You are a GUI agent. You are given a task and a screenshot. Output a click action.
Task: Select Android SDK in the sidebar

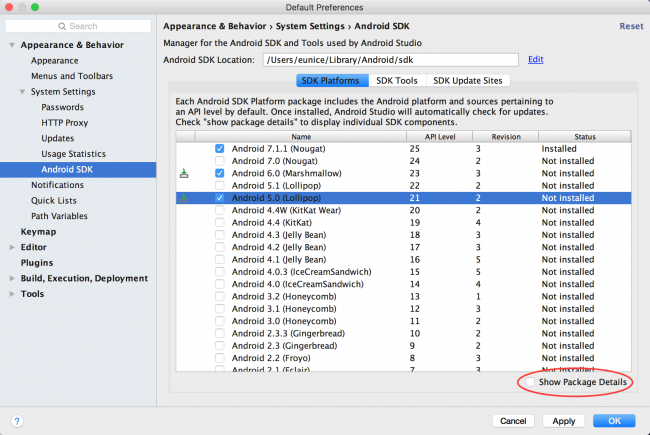coord(78,169)
